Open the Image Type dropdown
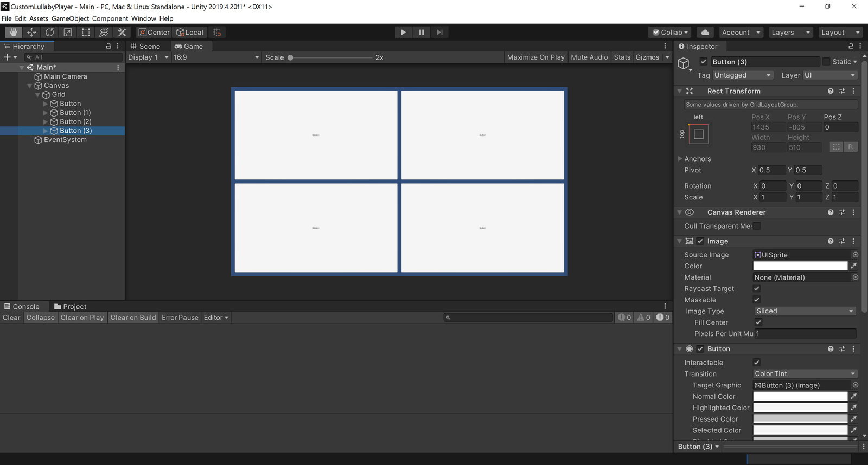Image resolution: width=868 pixels, height=465 pixels. [805, 311]
